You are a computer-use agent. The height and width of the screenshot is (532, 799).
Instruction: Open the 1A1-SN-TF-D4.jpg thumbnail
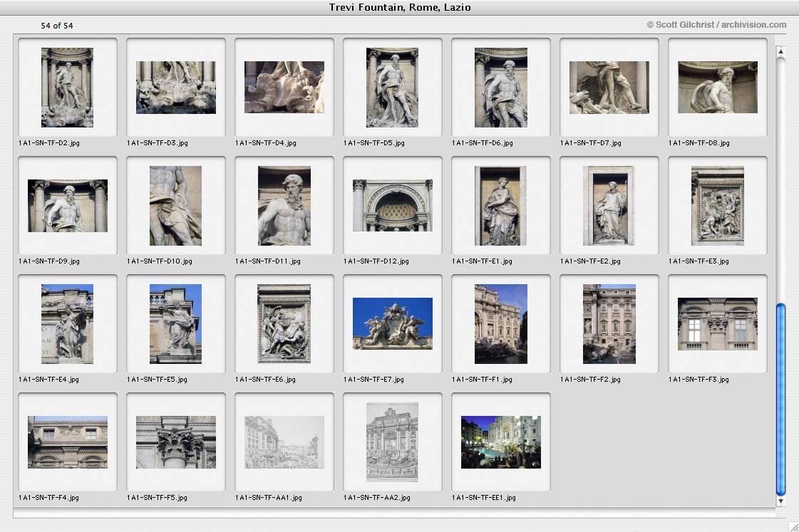pyautogui.click(x=284, y=88)
